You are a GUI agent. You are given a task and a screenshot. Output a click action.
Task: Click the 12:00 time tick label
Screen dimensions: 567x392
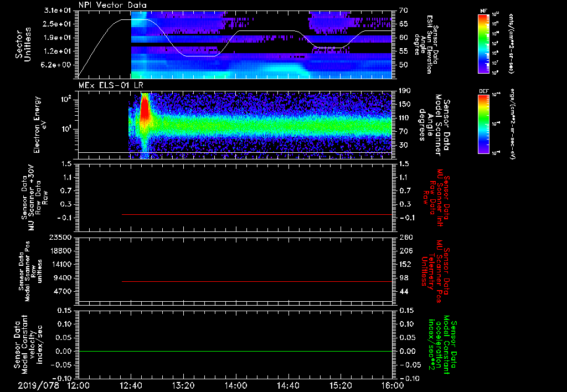(x=79, y=386)
